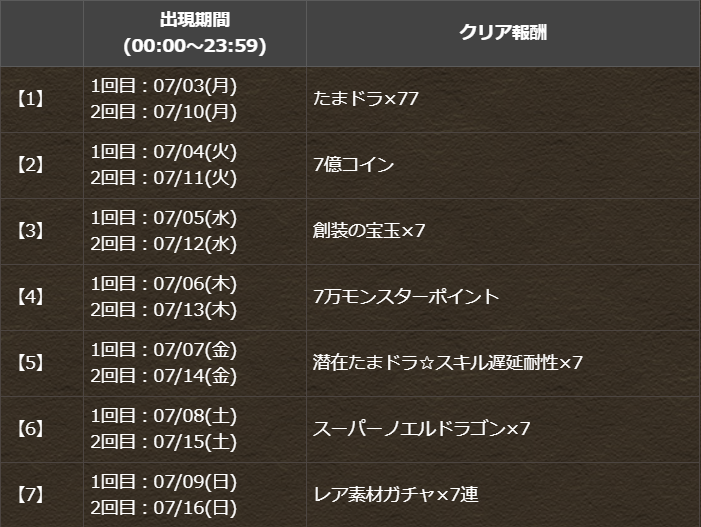The width and height of the screenshot is (701, 527).
Task: Select the 2回目 07/15(土) date
Action: click(164, 442)
